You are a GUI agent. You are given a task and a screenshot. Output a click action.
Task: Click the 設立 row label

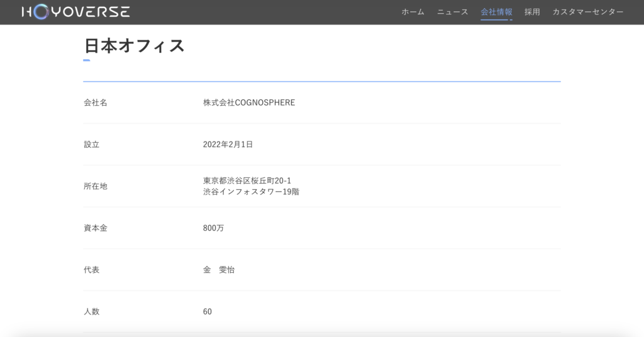tap(92, 145)
